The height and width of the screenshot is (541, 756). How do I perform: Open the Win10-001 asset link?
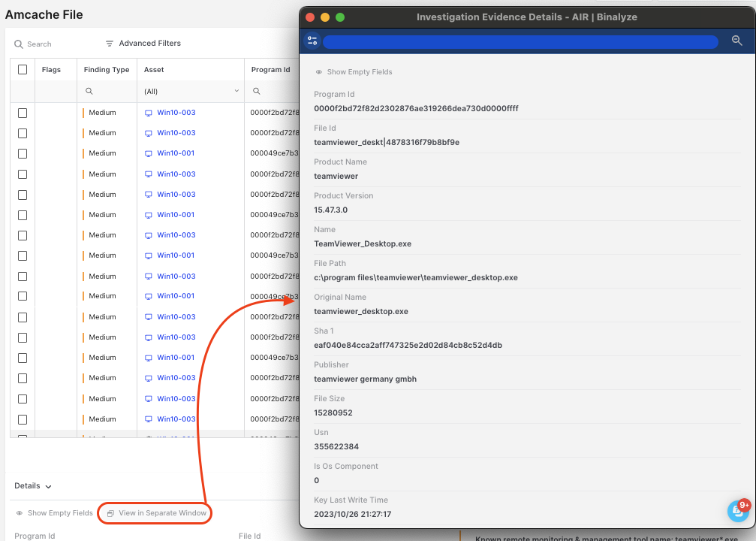pyautogui.click(x=176, y=153)
